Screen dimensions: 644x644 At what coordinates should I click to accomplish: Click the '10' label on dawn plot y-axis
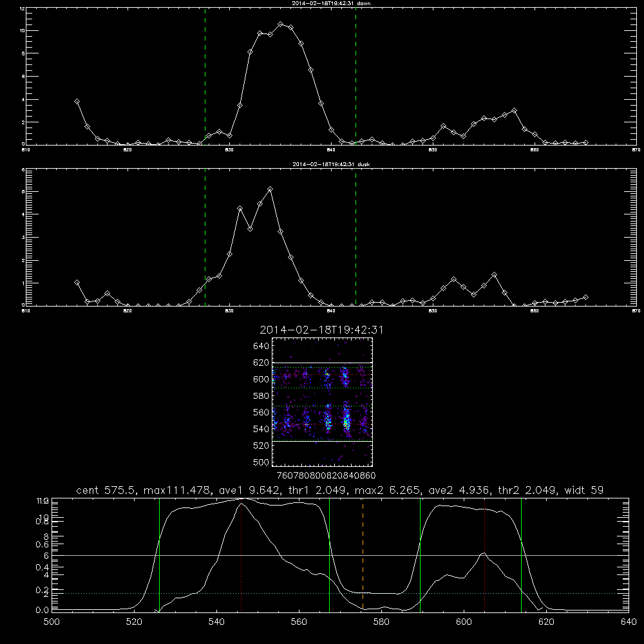pos(21,31)
